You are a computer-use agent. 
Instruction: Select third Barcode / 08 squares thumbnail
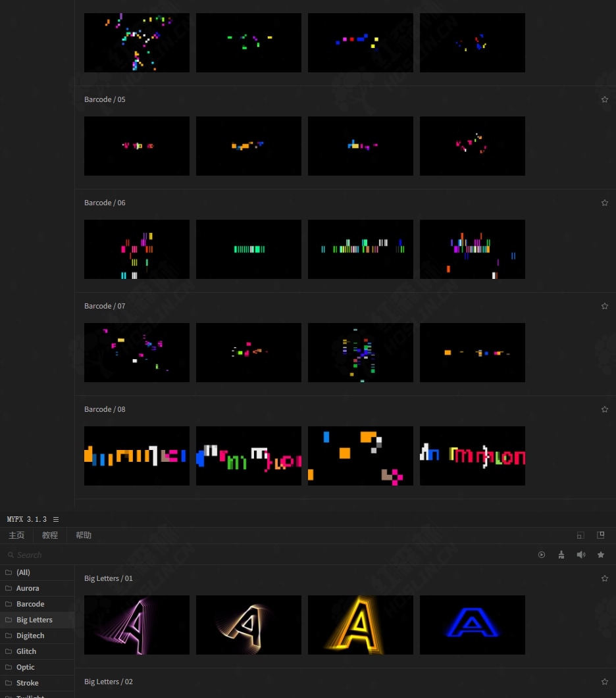click(x=361, y=456)
